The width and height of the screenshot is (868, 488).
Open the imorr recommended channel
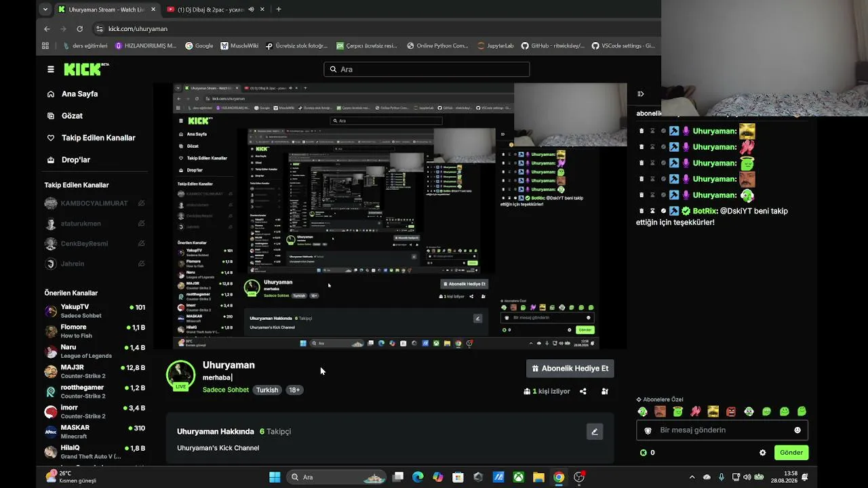[96, 412]
